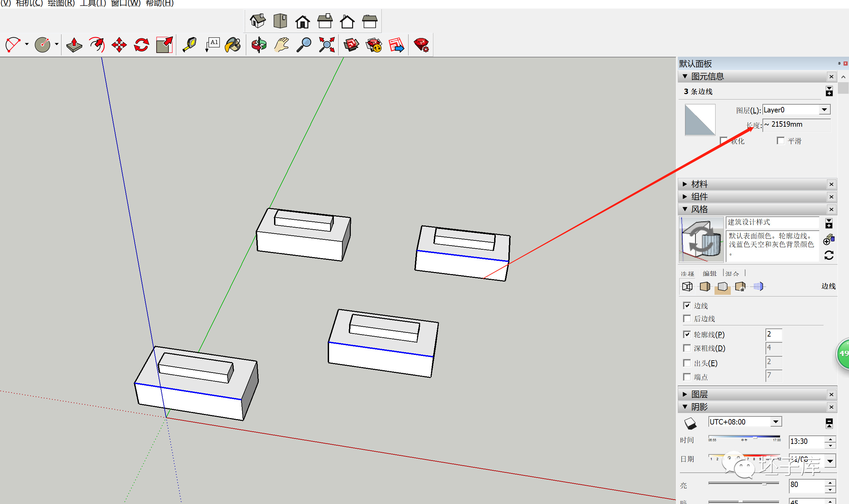Enable the 后边线 back edges checkbox
The height and width of the screenshot is (504, 849).
point(687,318)
